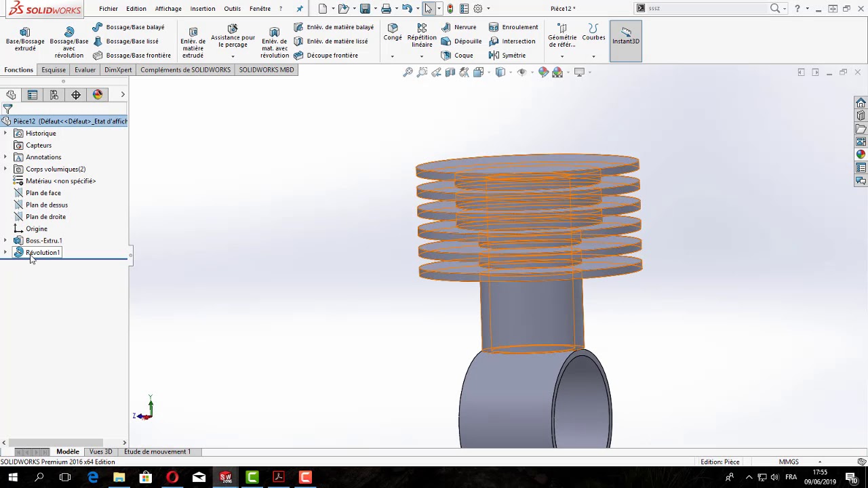Click the Intersection tool
868x488 pixels.
click(x=512, y=41)
